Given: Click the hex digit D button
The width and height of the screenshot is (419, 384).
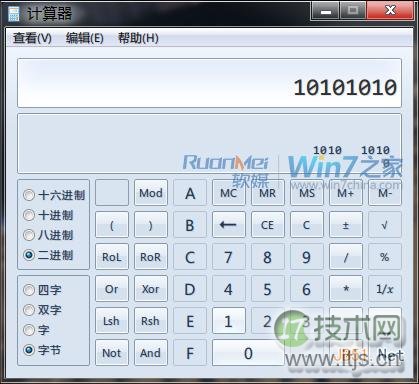Looking at the screenshot, I should [190, 289].
